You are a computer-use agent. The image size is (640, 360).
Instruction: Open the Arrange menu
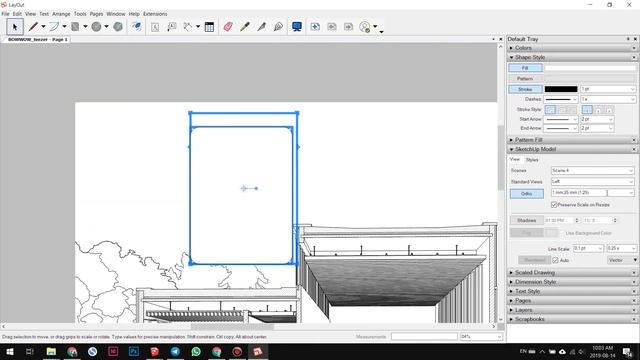coord(61,14)
